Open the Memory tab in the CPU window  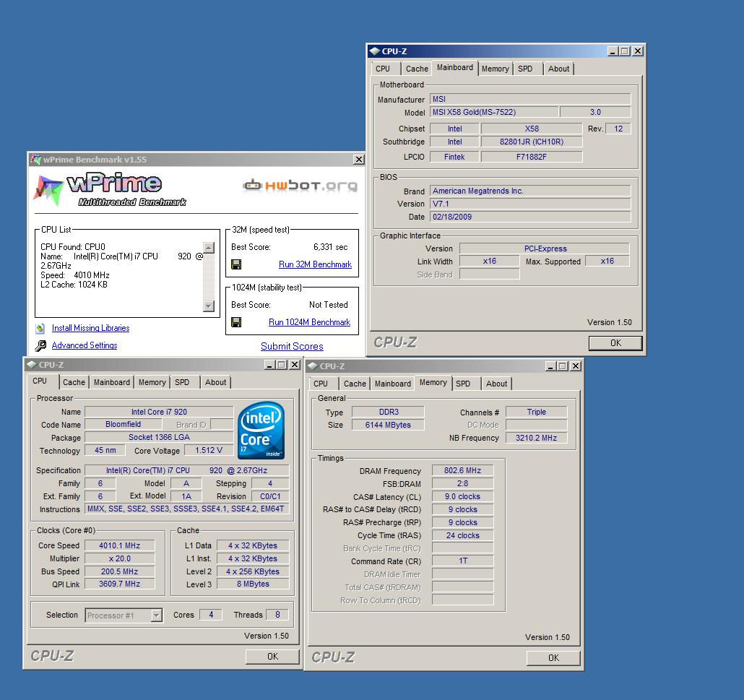point(152,383)
